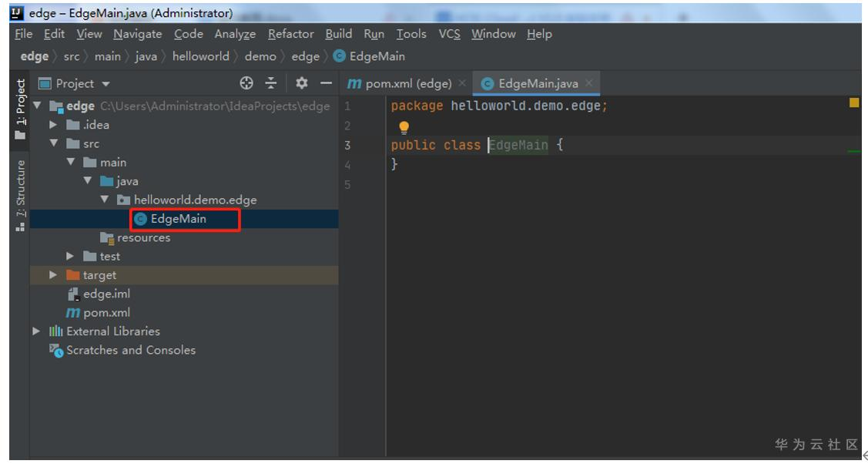Click the edge.iml file icon
The width and height of the screenshot is (868, 464).
(73, 294)
